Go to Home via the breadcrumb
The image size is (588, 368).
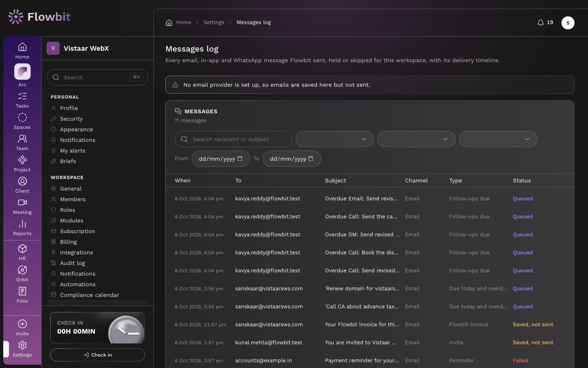pos(178,22)
